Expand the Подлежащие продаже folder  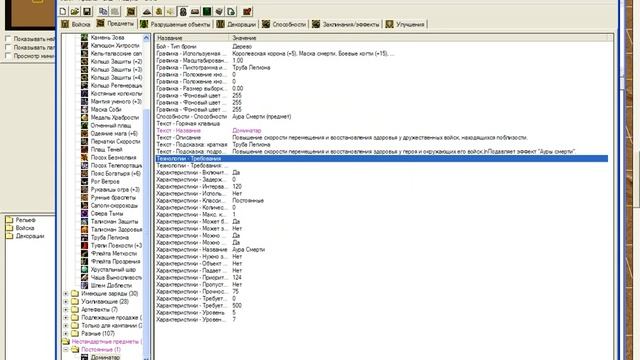point(66,318)
